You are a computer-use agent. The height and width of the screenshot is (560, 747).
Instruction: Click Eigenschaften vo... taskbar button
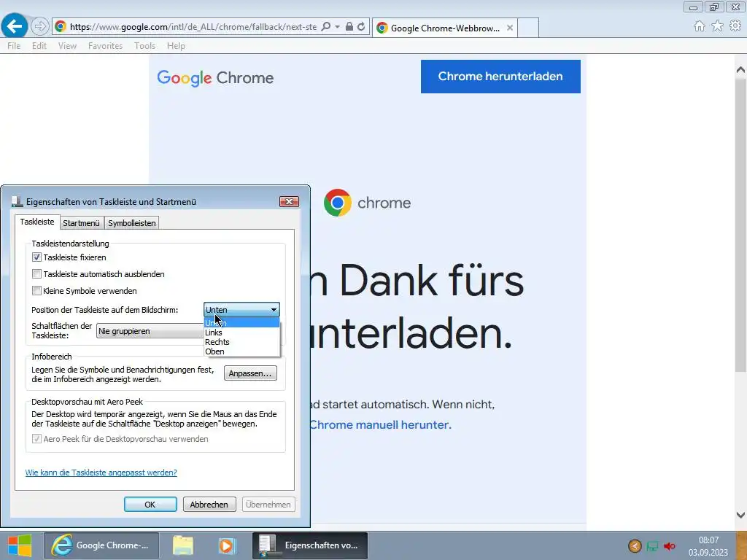pos(310,545)
